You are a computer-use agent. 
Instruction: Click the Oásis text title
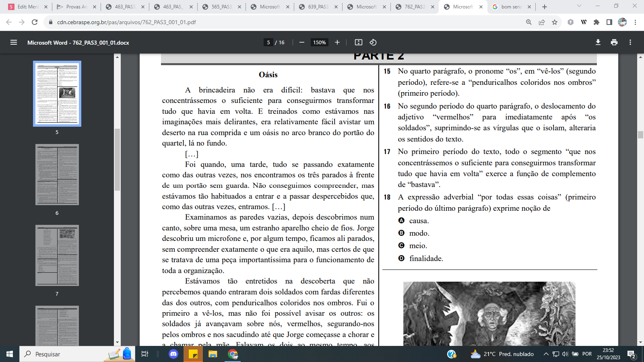[268, 75]
